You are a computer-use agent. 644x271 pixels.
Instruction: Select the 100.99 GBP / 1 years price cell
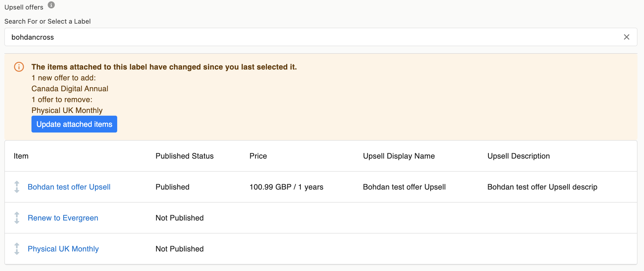coord(286,187)
